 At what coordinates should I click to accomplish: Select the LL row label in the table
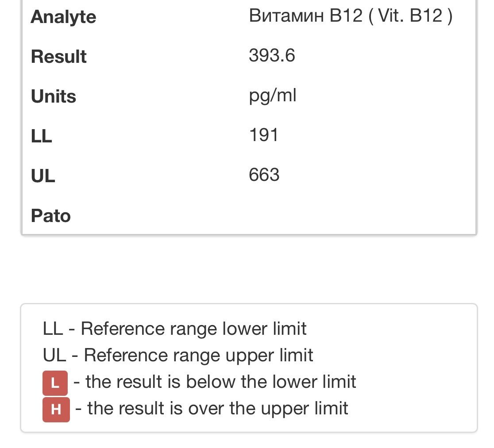point(41,137)
